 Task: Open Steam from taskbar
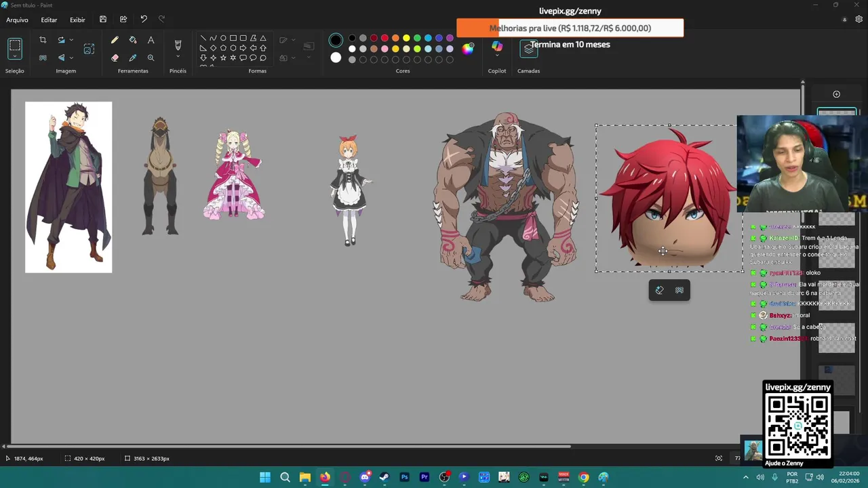(x=384, y=477)
